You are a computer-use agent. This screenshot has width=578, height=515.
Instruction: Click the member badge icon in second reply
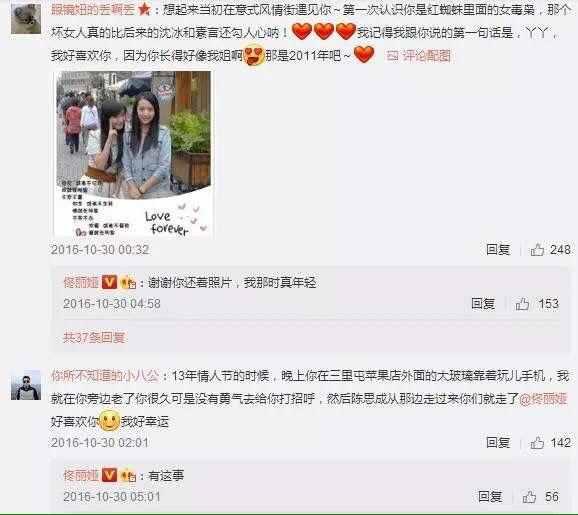pyautogui.click(x=129, y=476)
